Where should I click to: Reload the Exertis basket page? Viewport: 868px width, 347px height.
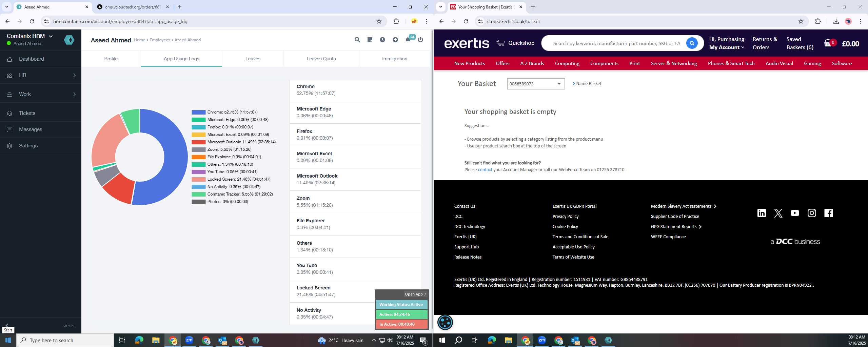click(x=466, y=21)
